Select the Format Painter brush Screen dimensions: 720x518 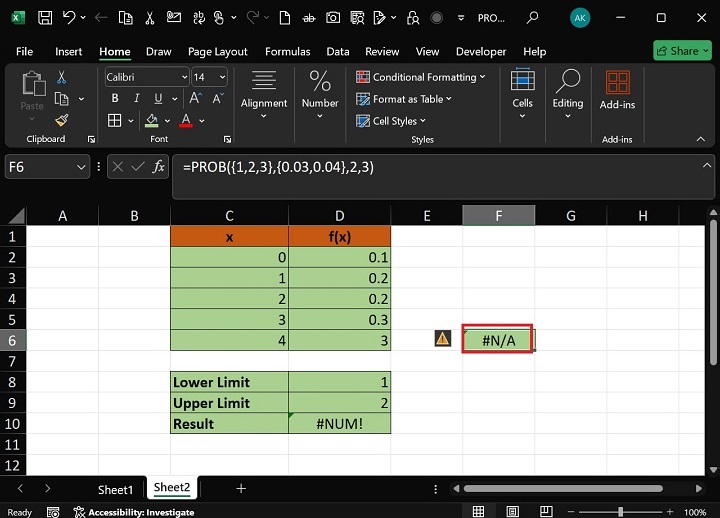point(62,120)
